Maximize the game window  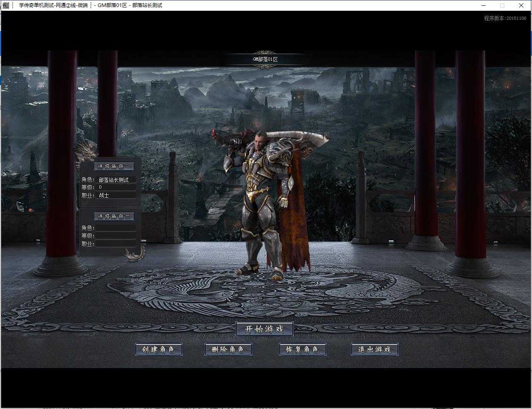coord(502,5)
